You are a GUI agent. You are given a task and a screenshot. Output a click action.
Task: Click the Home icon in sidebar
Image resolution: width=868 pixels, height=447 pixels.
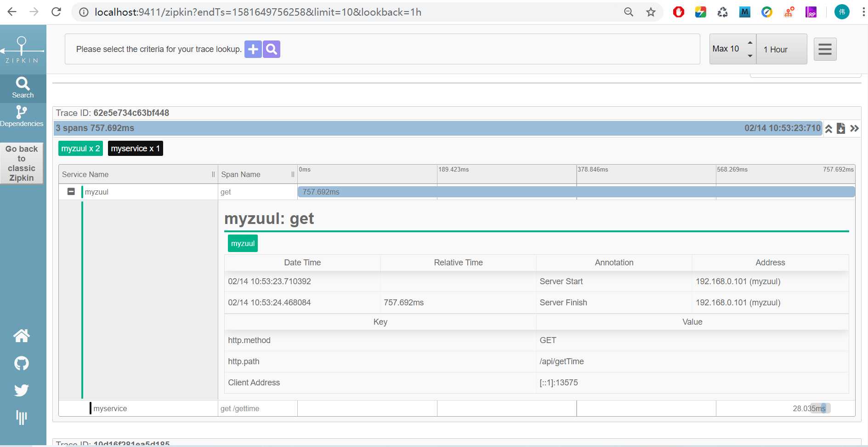22,336
